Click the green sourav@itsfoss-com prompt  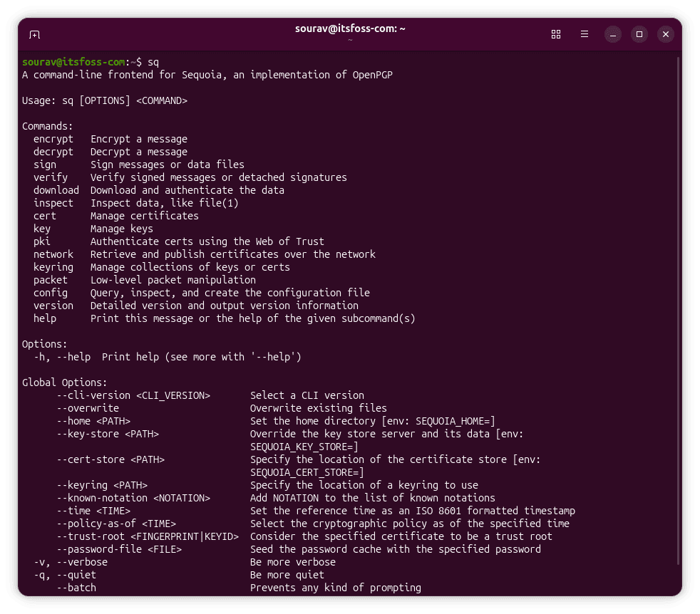click(73, 62)
